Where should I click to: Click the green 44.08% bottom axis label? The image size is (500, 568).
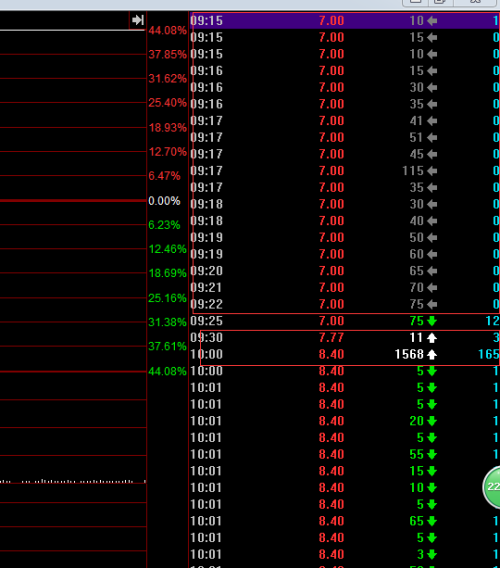click(167, 371)
